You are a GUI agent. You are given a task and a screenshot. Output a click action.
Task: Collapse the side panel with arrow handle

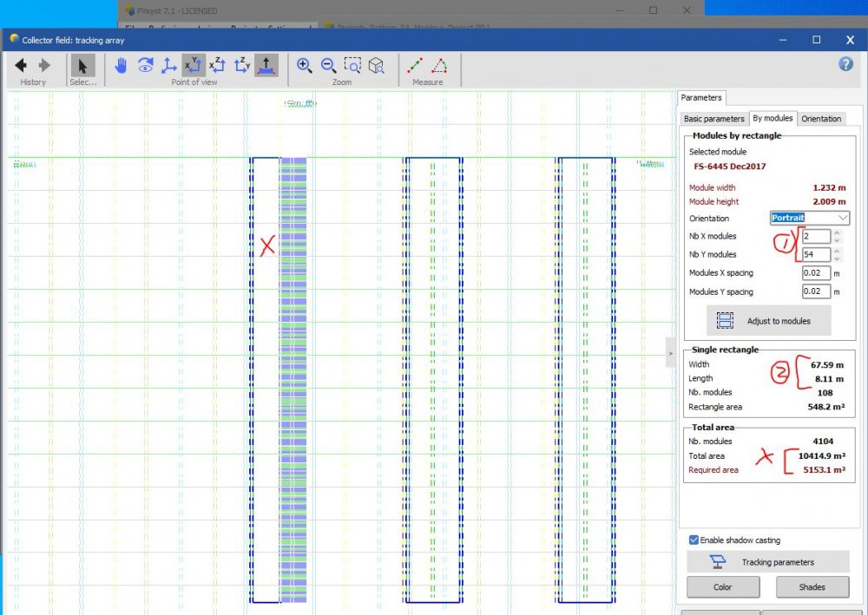click(x=670, y=353)
